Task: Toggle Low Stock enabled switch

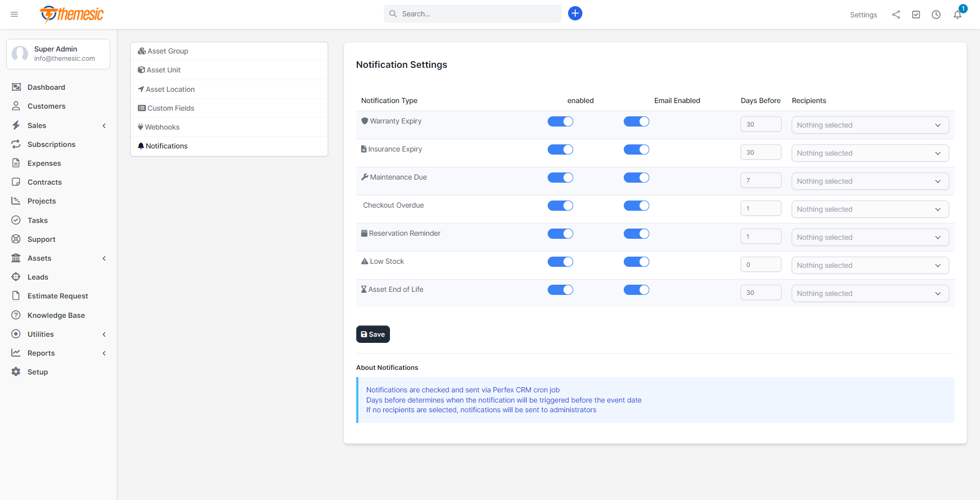Action: point(560,262)
